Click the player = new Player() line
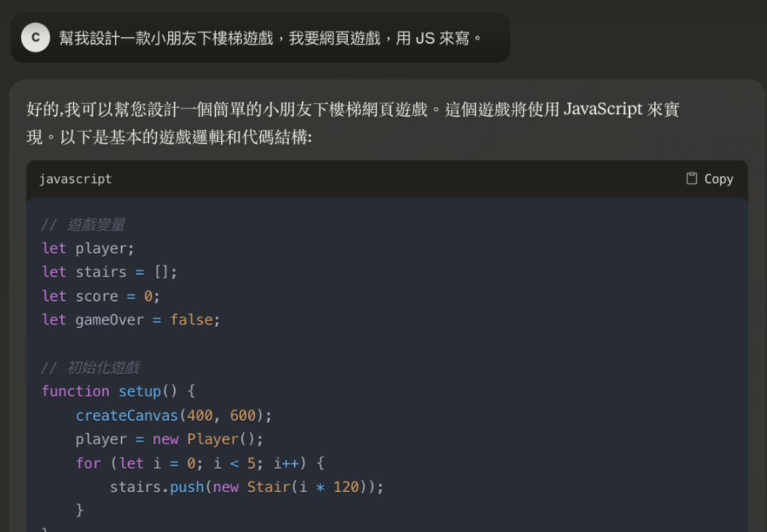 tap(169, 439)
